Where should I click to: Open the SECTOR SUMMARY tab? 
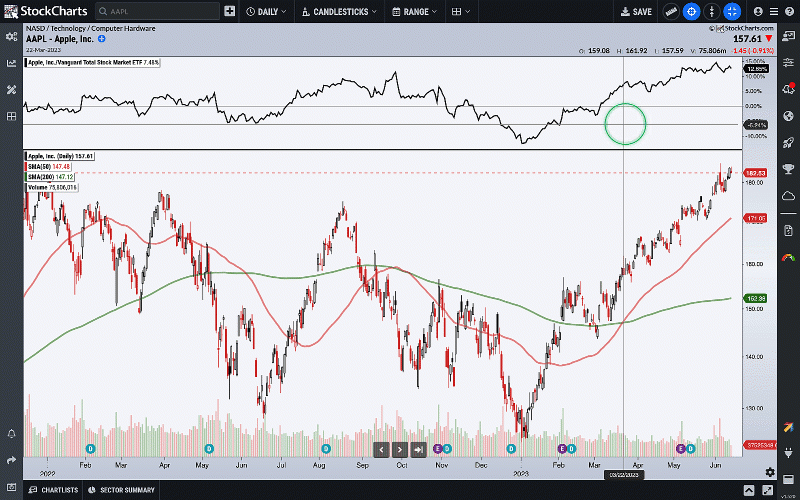tap(121, 490)
